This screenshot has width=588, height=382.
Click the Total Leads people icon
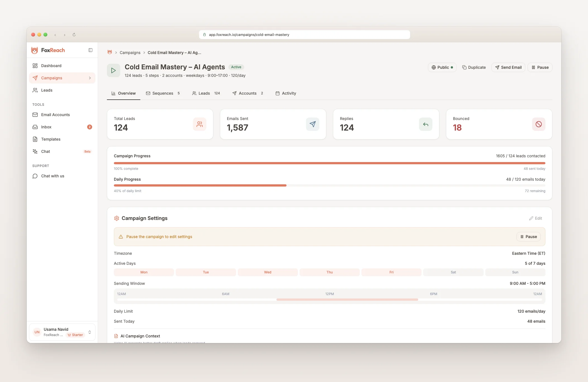point(199,124)
